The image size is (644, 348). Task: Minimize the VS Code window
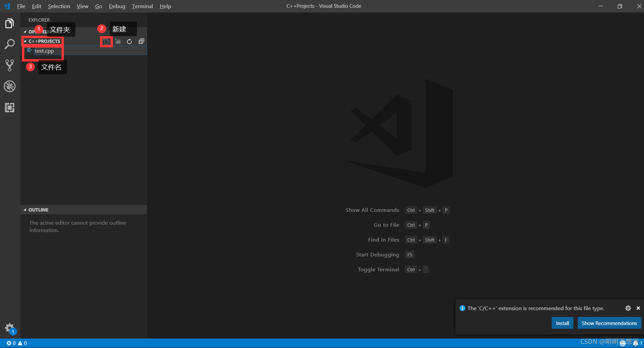[600, 6]
